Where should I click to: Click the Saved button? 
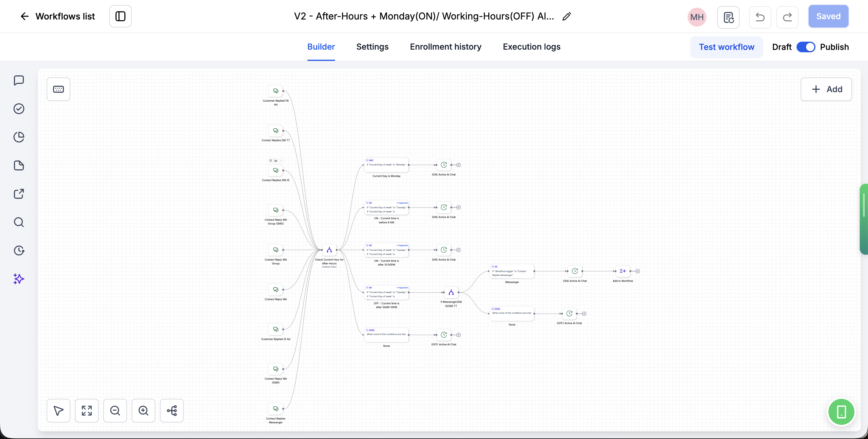pyautogui.click(x=828, y=16)
